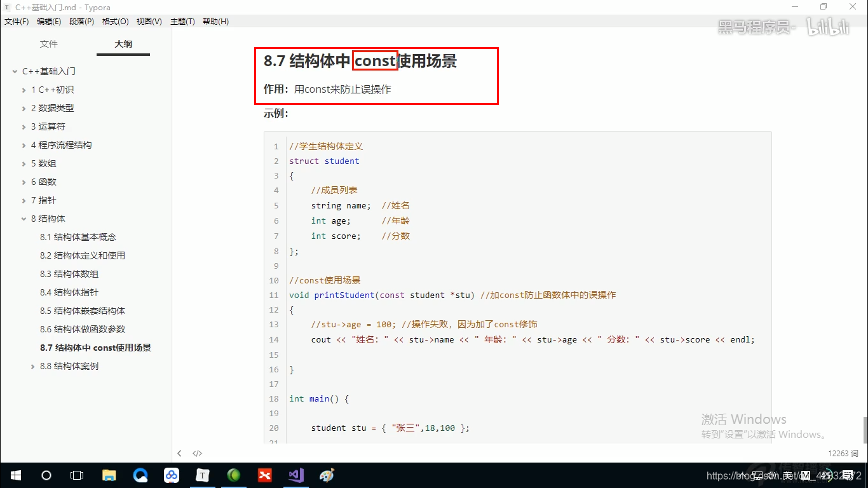Click code line int main() {

point(319,398)
